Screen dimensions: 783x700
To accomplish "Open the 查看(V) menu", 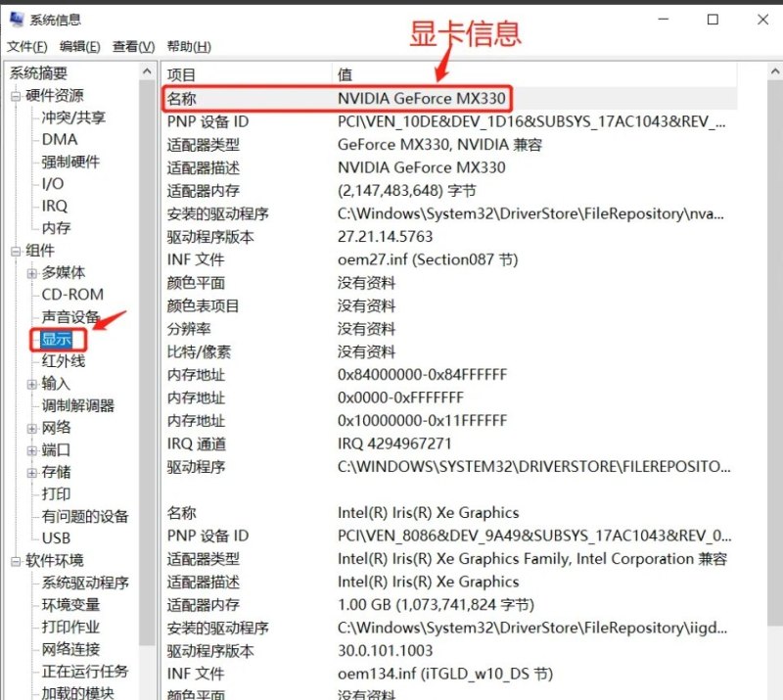I will pyautogui.click(x=133, y=46).
